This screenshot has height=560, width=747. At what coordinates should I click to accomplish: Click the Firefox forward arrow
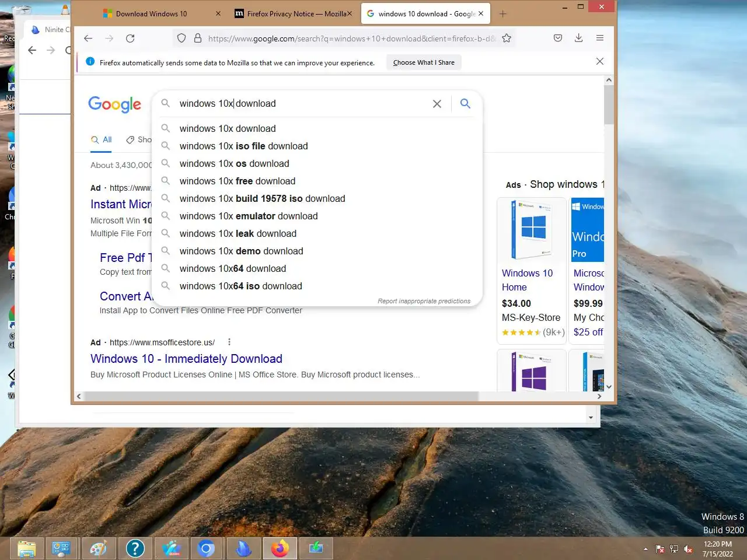109,38
